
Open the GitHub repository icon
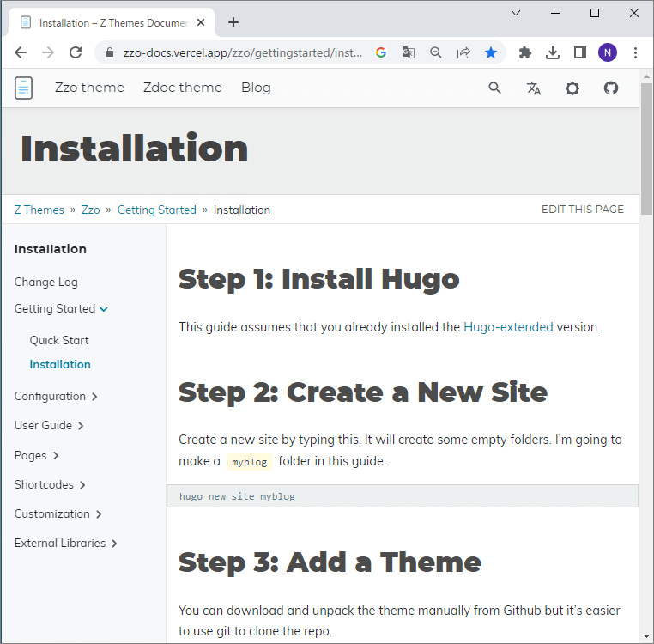611,88
